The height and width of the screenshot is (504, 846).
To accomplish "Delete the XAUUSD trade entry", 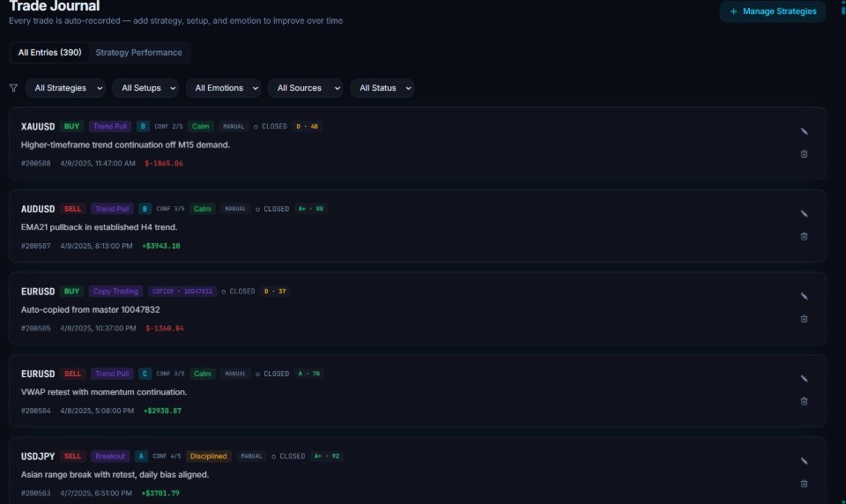I will [x=804, y=154].
